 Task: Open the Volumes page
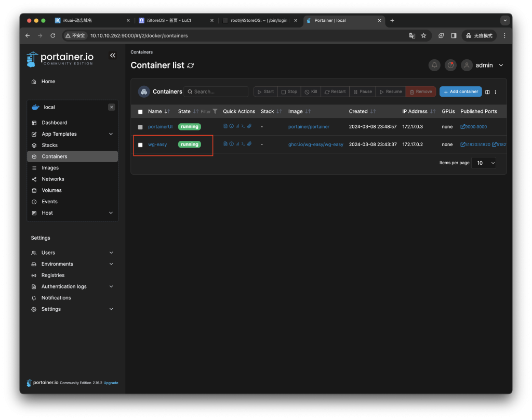pyautogui.click(x=51, y=190)
